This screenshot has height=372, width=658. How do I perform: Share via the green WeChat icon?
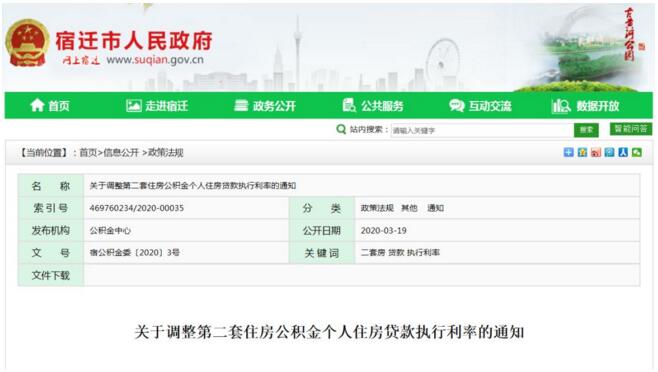(637, 152)
